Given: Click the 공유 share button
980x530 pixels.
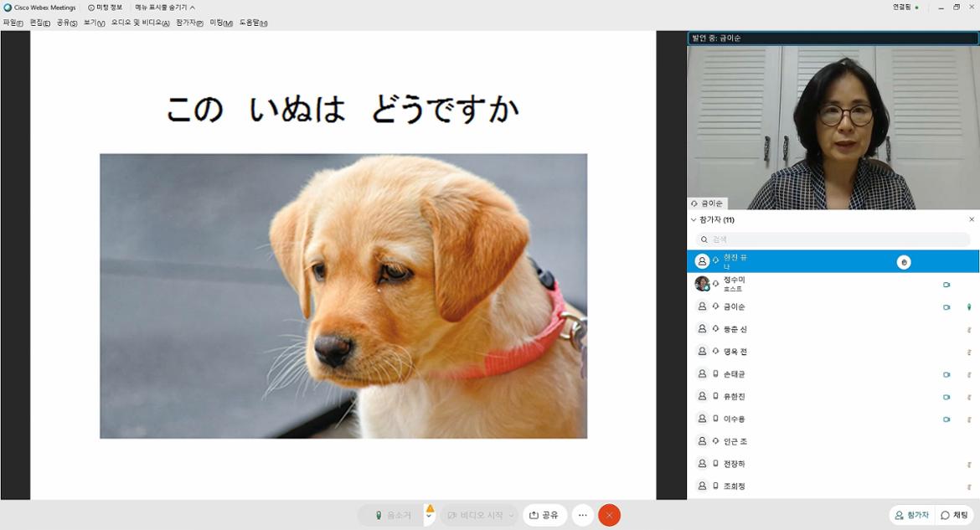Looking at the screenshot, I should (544, 516).
